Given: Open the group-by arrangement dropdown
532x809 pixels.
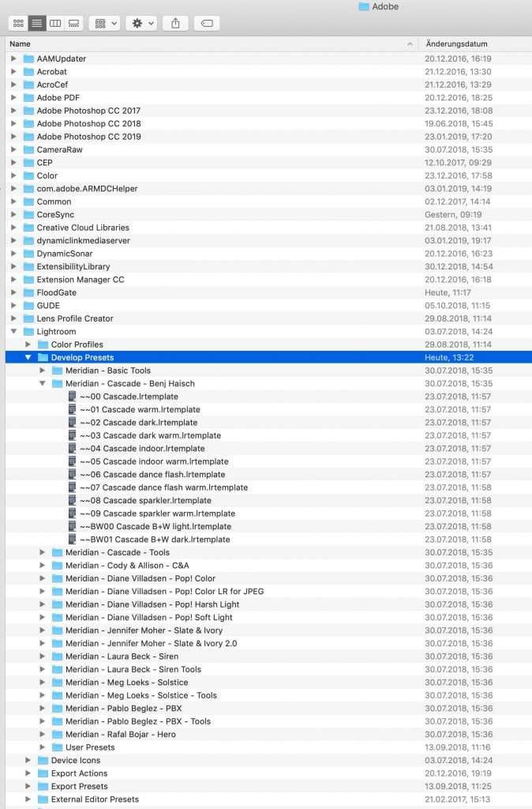Looking at the screenshot, I should coord(105,23).
